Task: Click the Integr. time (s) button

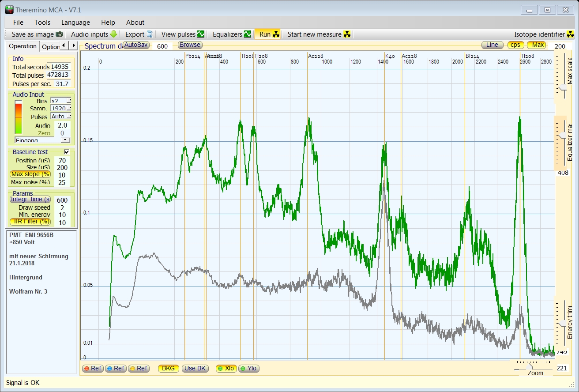Action: (30, 200)
